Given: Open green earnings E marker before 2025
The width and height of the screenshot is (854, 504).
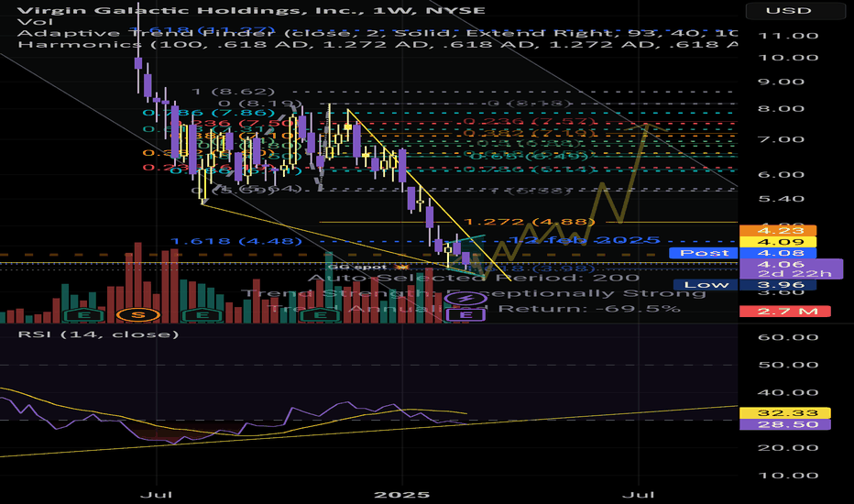Looking at the screenshot, I should click(320, 314).
